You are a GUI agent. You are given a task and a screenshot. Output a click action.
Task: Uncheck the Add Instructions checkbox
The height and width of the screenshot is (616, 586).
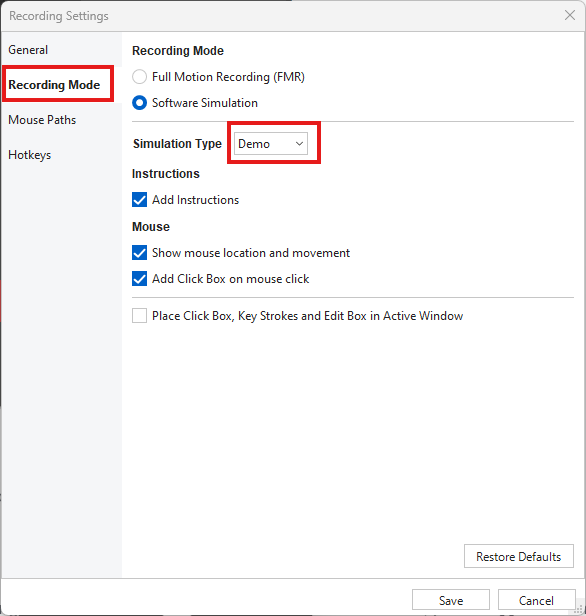(x=139, y=200)
